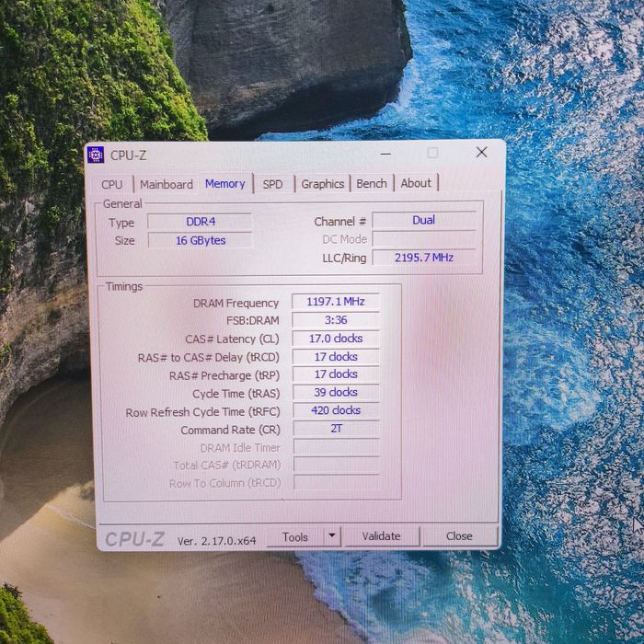Click the DRAM Frequency label
The height and width of the screenshot is (644, 644).
click(x=236, y=303)
